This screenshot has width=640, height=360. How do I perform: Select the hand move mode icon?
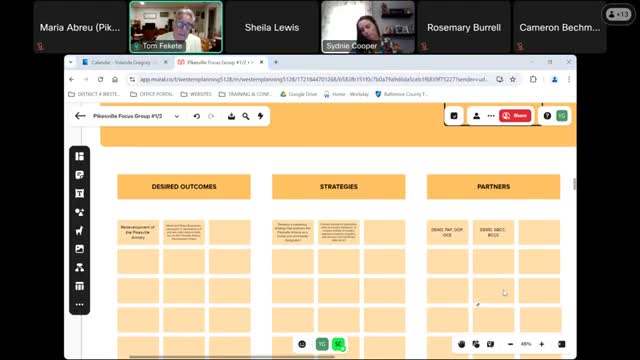(462, 344)
